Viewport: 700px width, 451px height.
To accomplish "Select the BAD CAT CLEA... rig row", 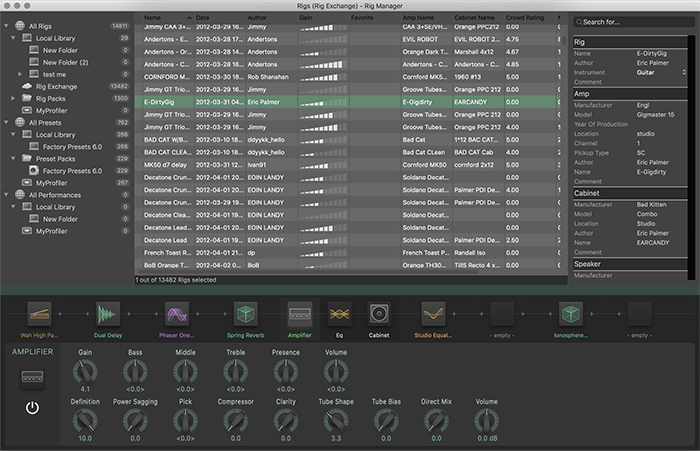I will point(347,152).
